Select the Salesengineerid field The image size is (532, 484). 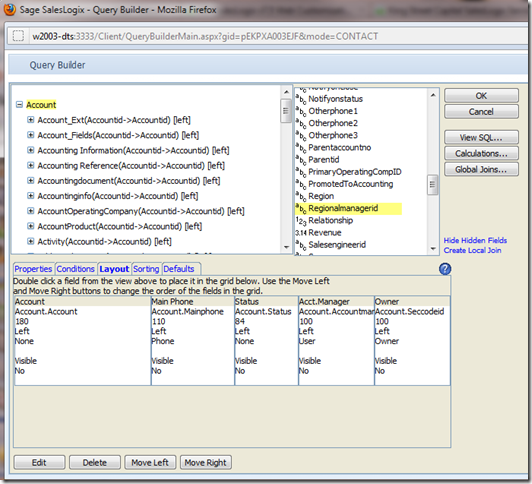(x=337, y=245)
